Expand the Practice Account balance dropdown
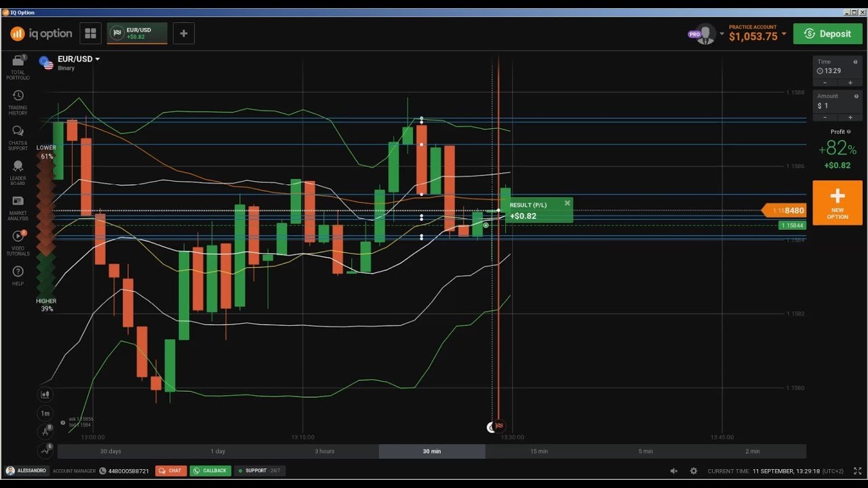Viewport: 868px width, 488px height. (784, 33)
